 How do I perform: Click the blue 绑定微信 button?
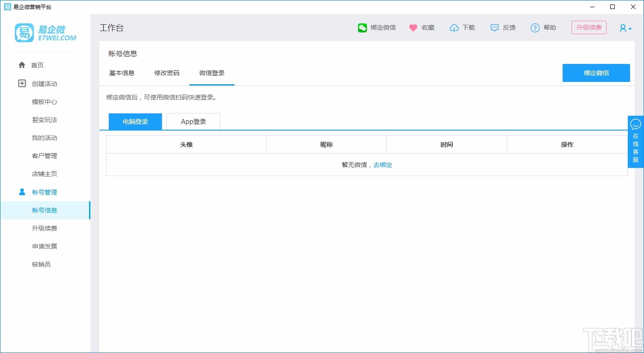tap(596, 72)
